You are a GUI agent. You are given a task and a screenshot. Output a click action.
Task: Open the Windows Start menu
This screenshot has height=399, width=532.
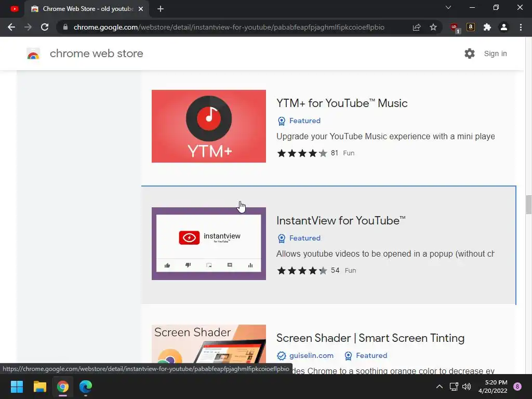tap(17, 387)
